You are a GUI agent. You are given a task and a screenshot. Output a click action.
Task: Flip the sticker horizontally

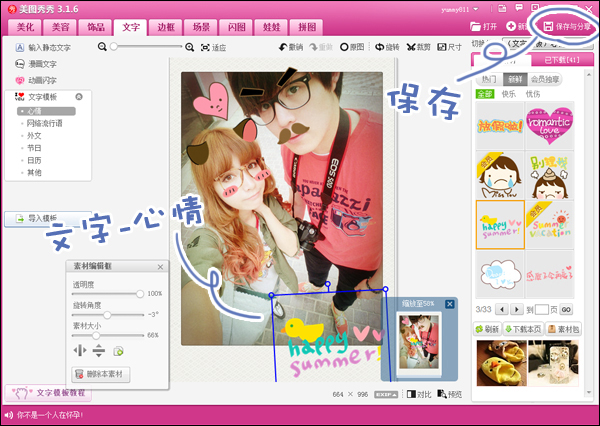coord(80,350)
